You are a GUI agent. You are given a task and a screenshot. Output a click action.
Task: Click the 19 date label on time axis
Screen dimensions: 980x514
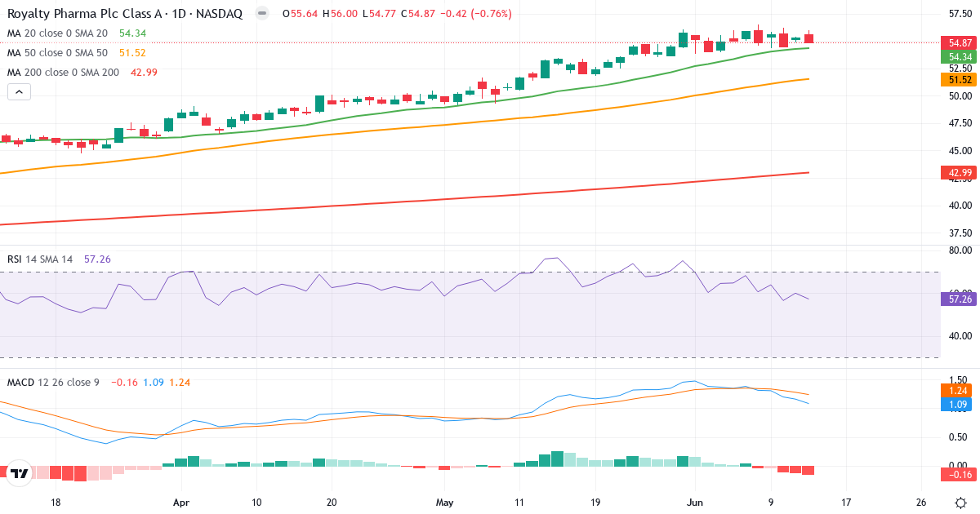point(595,503)
